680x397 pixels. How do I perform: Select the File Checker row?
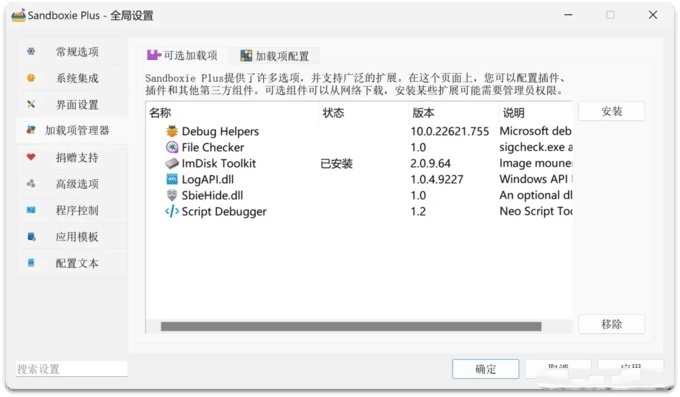click(x=359, y=147)
